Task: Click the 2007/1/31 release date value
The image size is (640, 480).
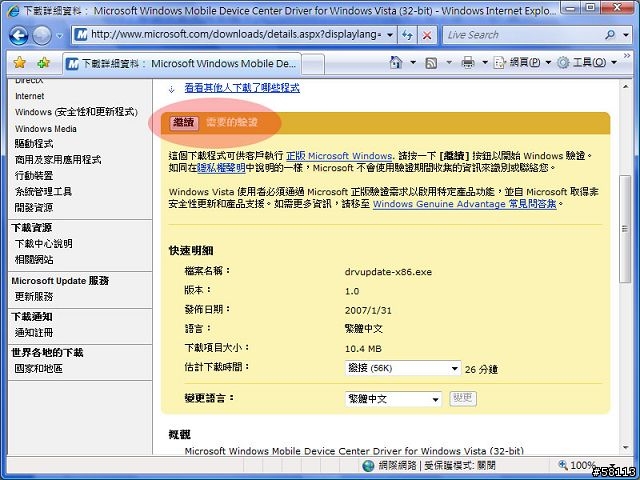Action: click(x=368, y=310)
